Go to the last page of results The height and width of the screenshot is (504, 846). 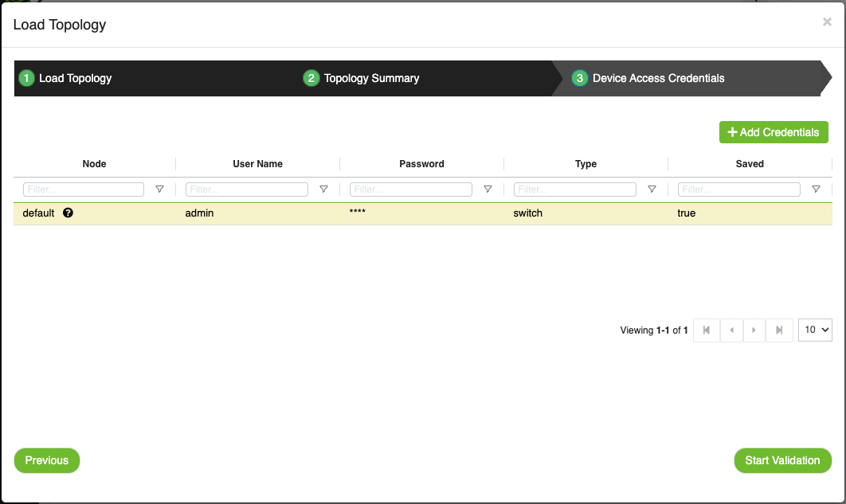(779, 330)
